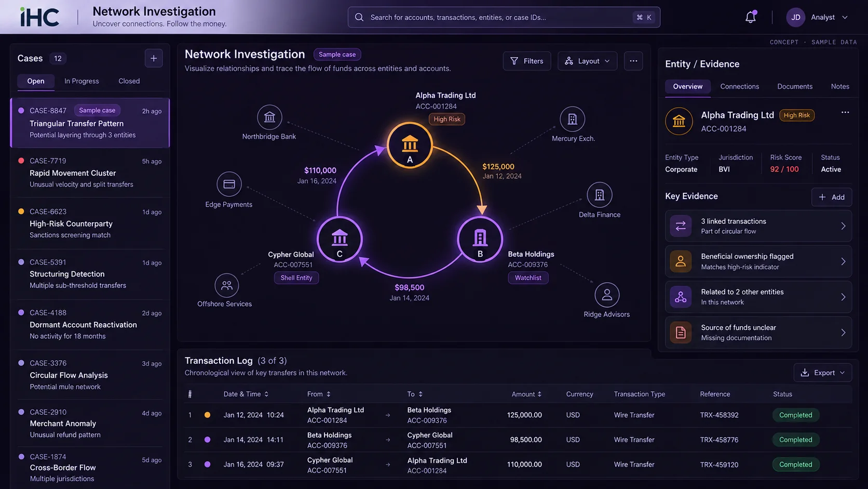Screen dimensions: 868x489
Task: Click the add new case plus button
Action: click(x=154, y=58)
